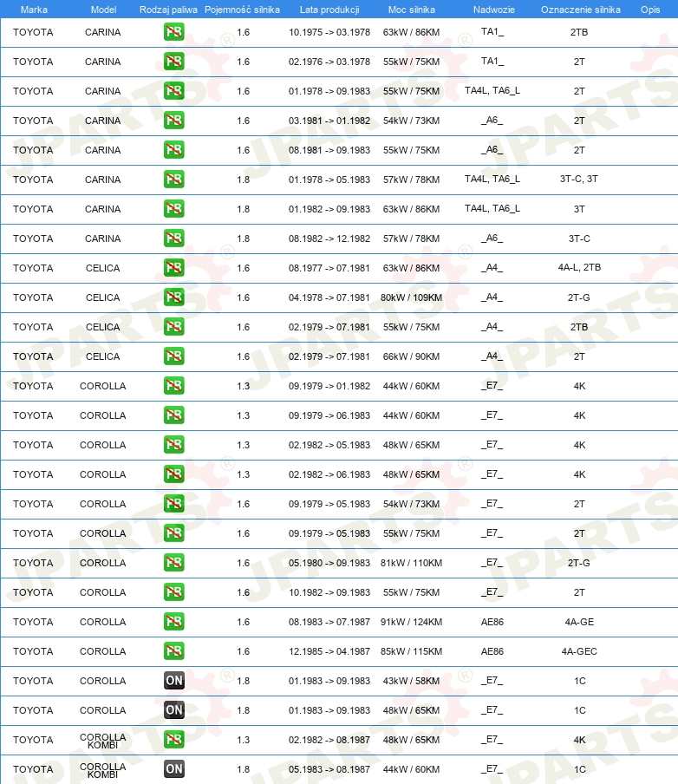
Task: Select 2T-G engine code in Celica row
Action: tap(579, 298)
